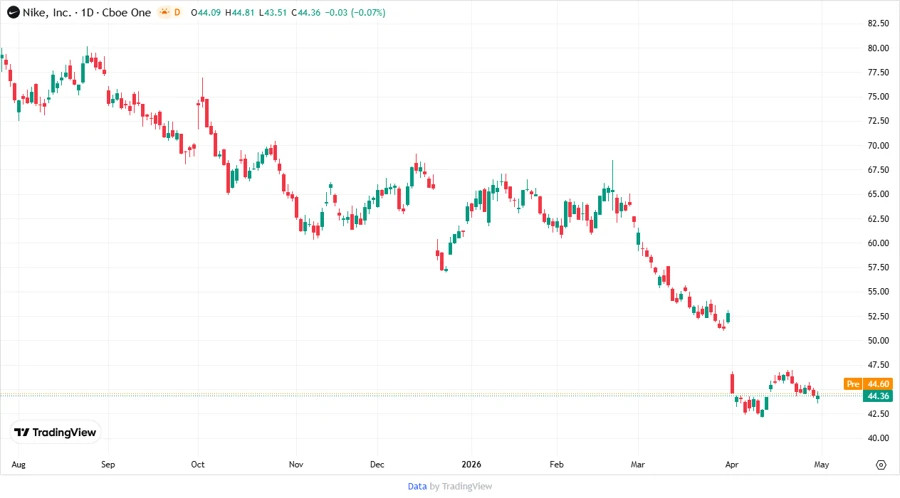Image resolution: width=900 pixels, height=498 pixels.
Task: Click the Aug label on time axis
Action: [x=18, y=464]
